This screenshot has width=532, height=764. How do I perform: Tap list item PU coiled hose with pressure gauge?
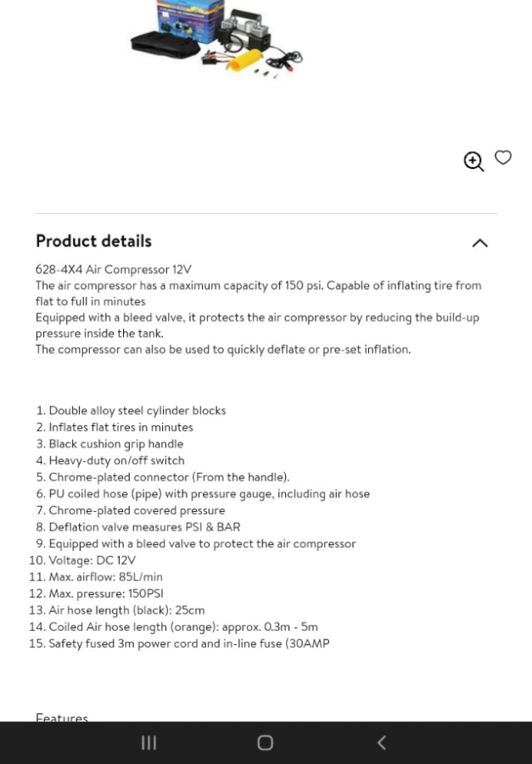point(209,493)
